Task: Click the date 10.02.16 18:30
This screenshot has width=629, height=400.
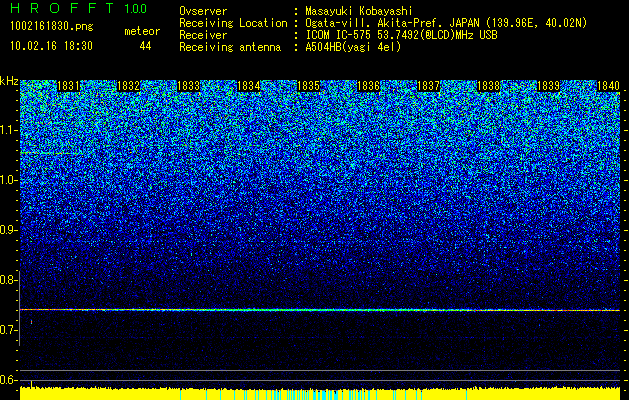Action: [51, 46]
